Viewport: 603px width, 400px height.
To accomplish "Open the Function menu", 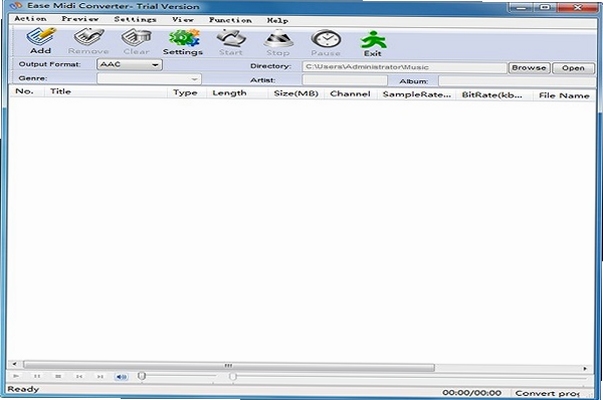I will tap(230, 20).
